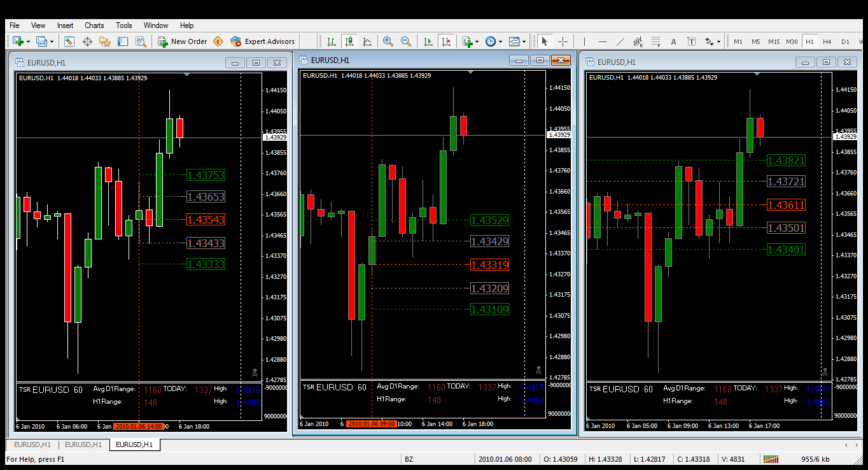Switch timeframe to M30
Viewport: 868px width, 470px height.
[792, 41]
